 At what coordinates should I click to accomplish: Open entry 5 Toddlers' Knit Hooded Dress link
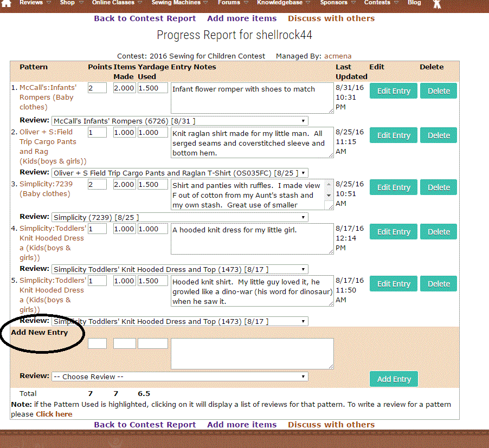tap(53, 295)
